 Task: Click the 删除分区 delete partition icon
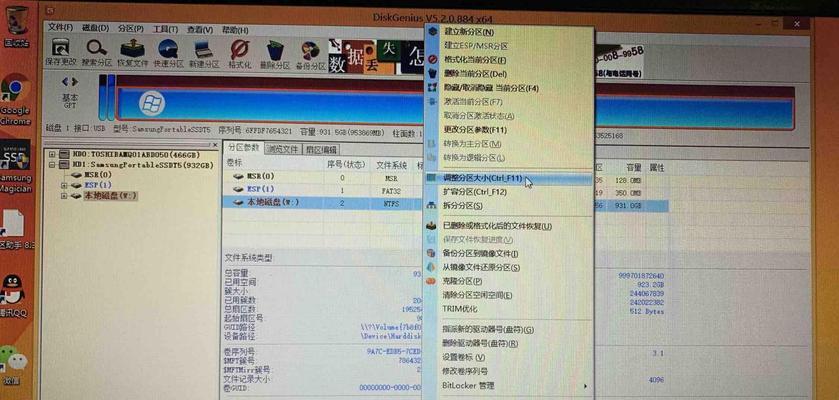point(275,55)
